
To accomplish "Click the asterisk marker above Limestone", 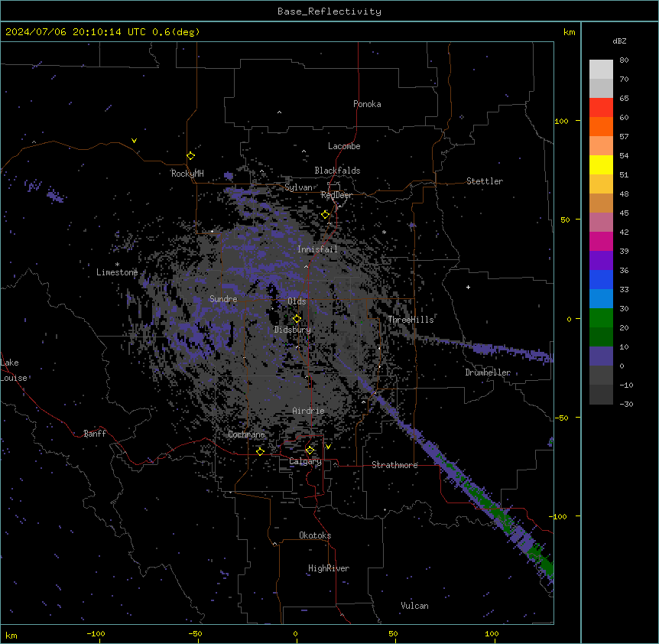I will click(117, 264).
